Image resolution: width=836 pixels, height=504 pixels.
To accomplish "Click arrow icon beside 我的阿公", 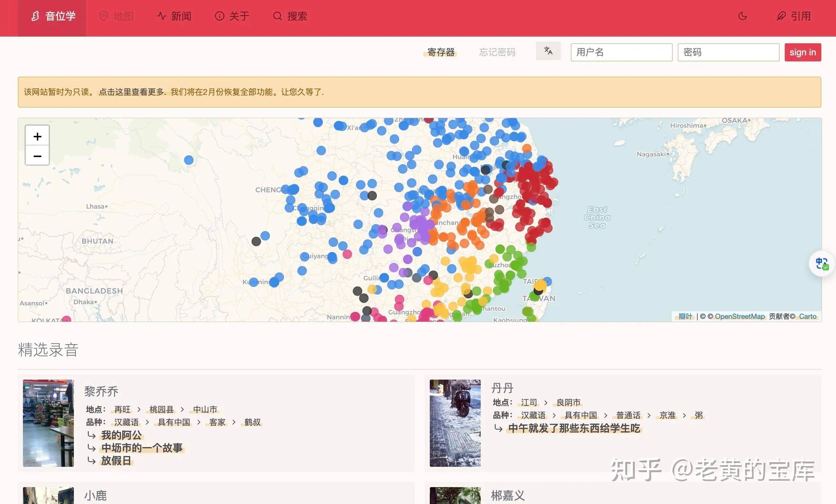I will 91,435.
